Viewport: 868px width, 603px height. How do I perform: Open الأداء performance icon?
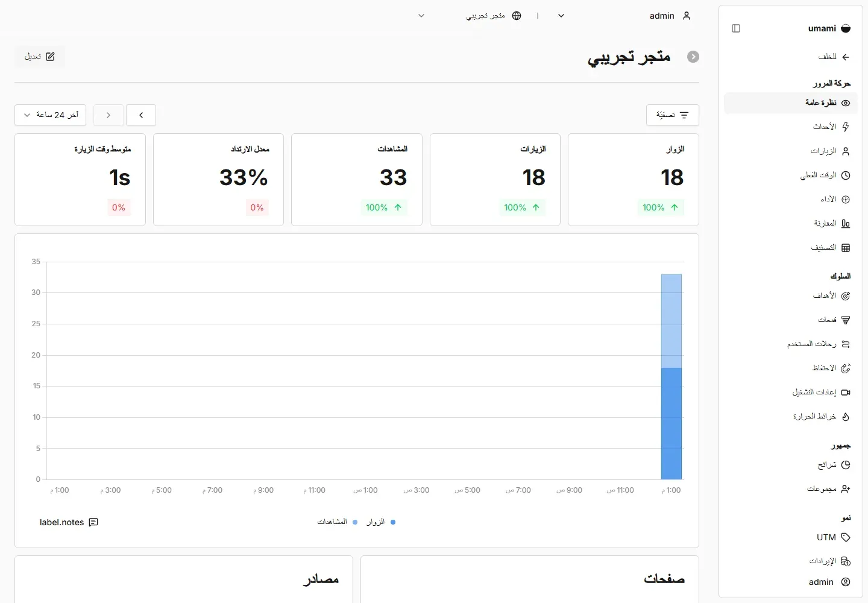pyautogui.click(x=846, y=200)
